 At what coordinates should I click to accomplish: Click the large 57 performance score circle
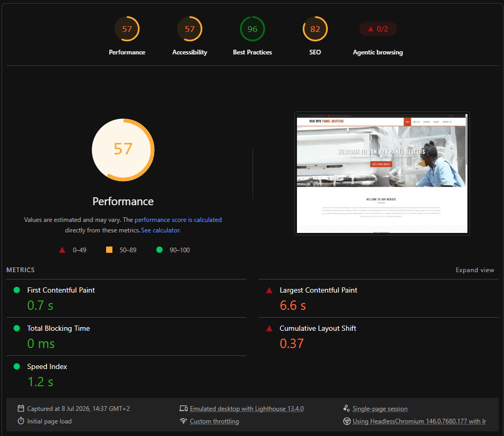[123, 150]
